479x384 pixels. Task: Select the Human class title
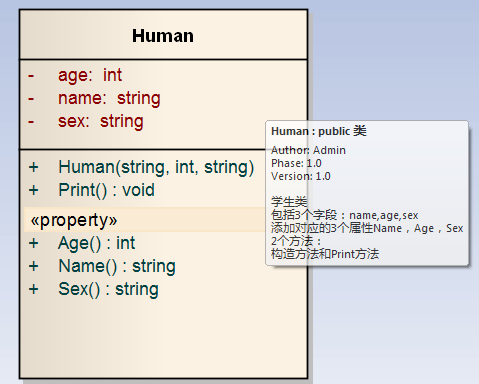[163, 35]
